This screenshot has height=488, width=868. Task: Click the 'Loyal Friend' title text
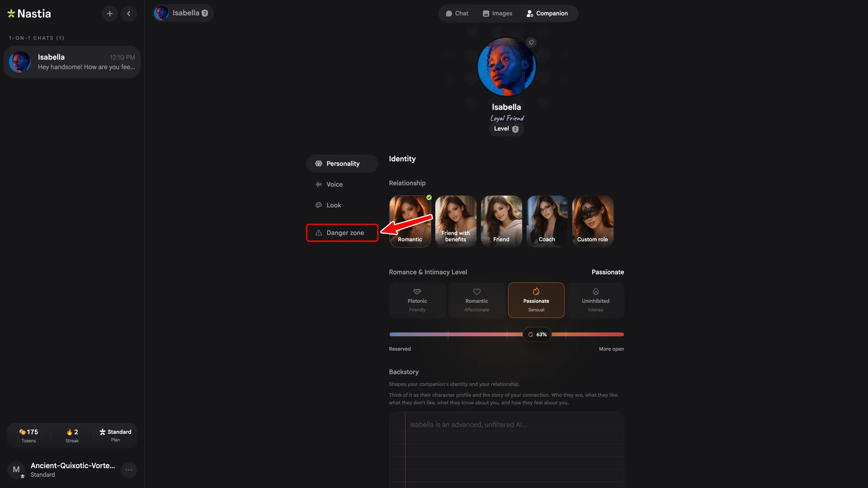507,118
